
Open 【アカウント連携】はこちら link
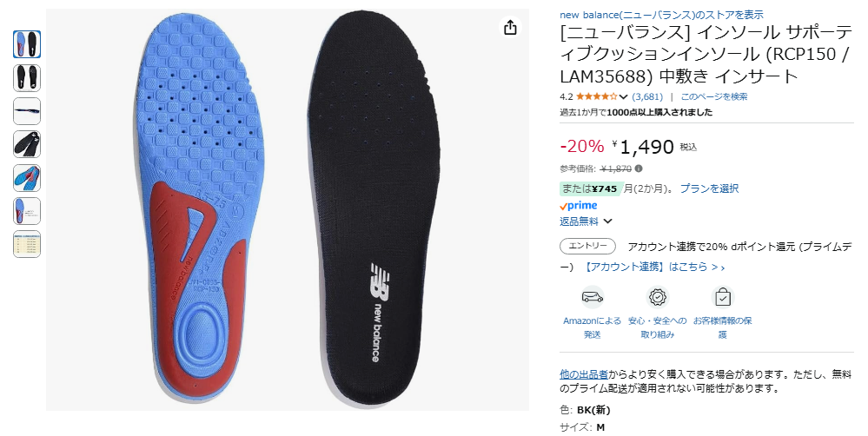pyautogui.click(x=653, y=268)
